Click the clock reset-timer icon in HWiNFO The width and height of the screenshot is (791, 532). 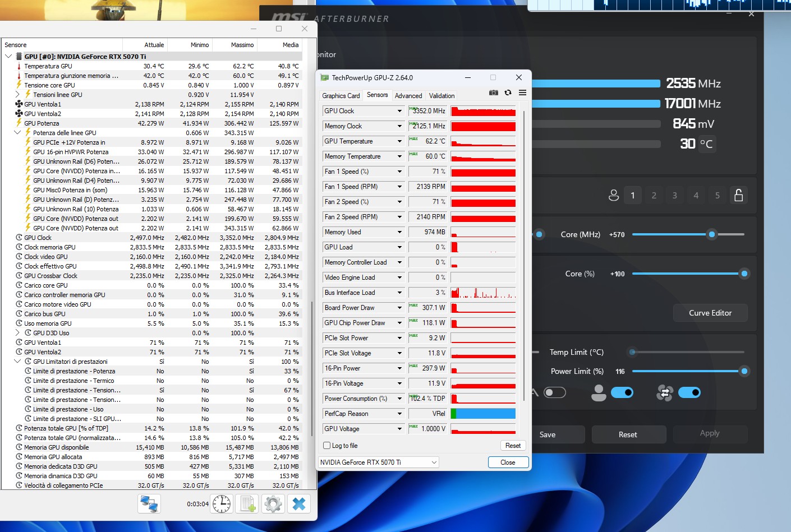click(x=222, y=503)
